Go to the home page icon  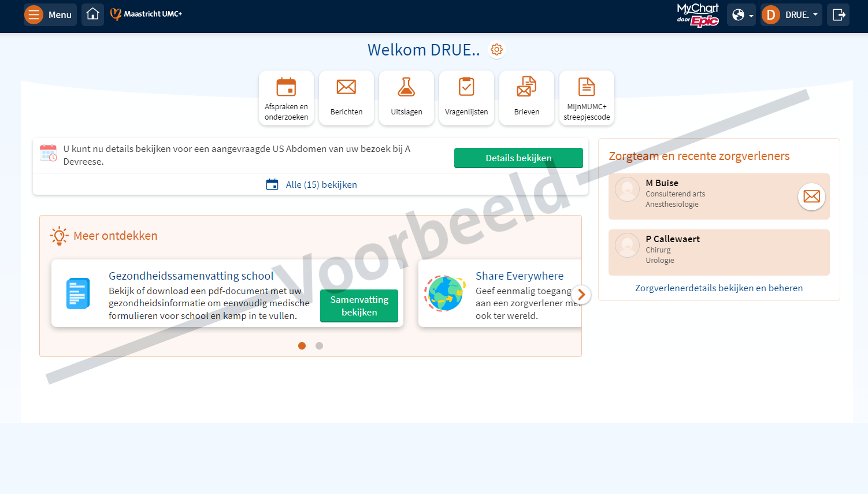coord(92,14)
